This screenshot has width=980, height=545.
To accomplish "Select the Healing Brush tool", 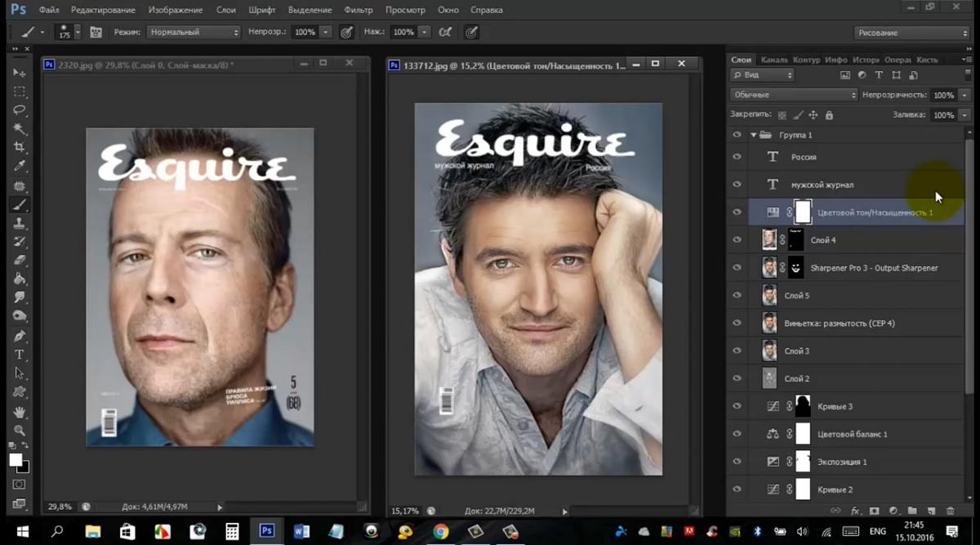I will (20, 185).
